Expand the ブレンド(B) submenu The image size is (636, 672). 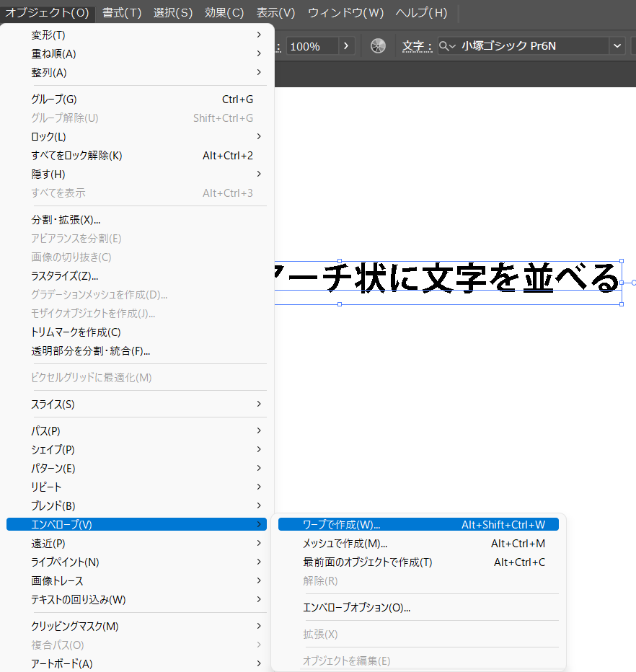tap(137, 505)
